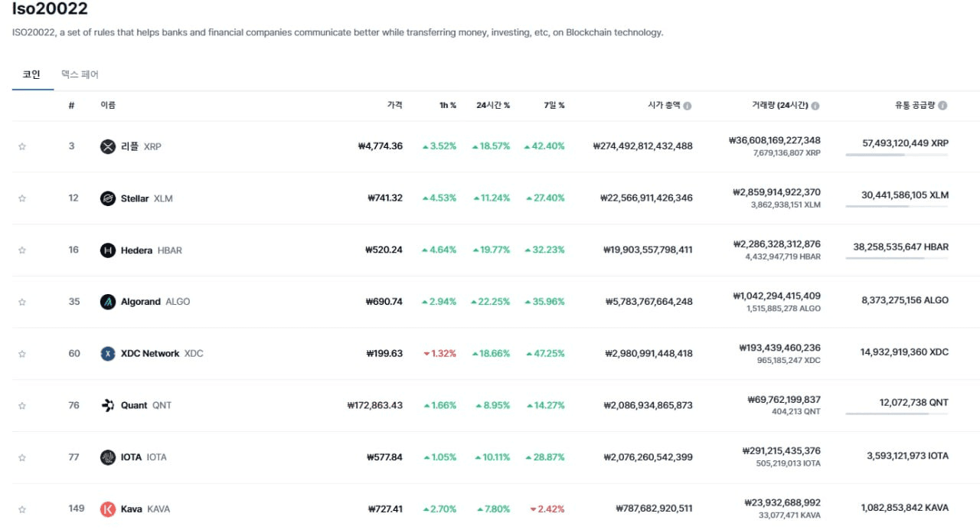Click XDC 7-day change 47.25%
The height and width of the screenshot is (530, 980).
click(x=544, y=354)
